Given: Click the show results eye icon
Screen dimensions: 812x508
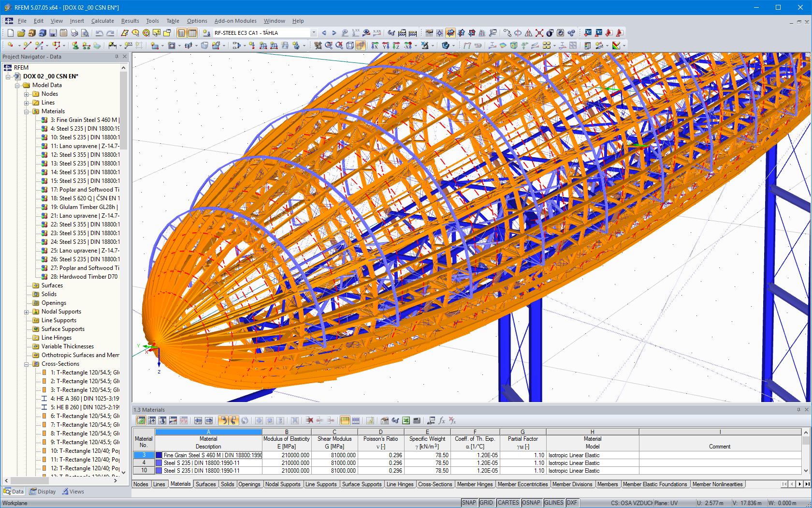Looking at the screenshot, I should (x=366, y=33).
